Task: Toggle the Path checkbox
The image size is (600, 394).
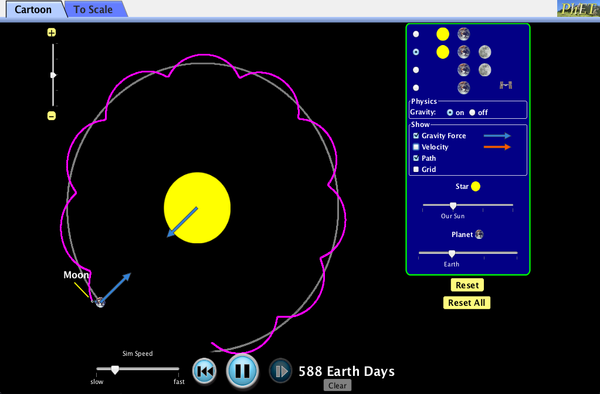Action: pyautogui.click(x=416, y=158)
